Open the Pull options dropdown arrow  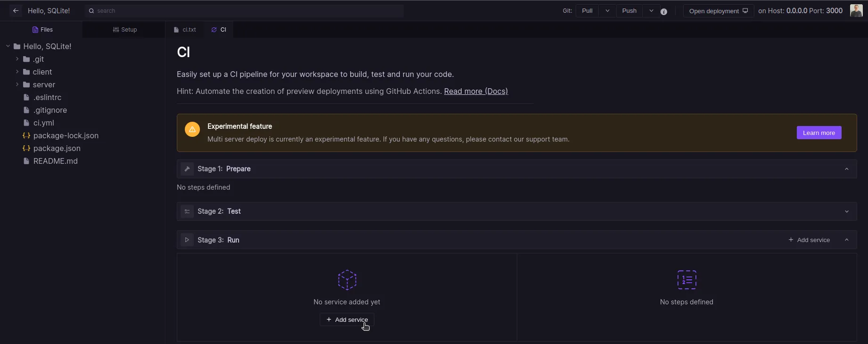tap(607, 11)
